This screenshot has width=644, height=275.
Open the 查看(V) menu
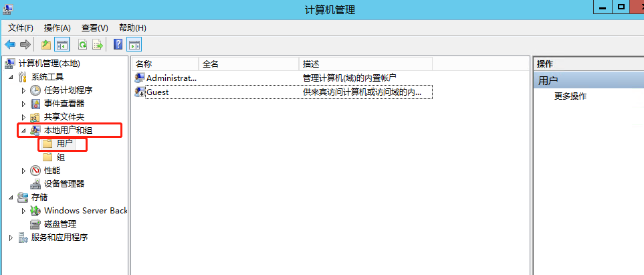tap(94, 28)
